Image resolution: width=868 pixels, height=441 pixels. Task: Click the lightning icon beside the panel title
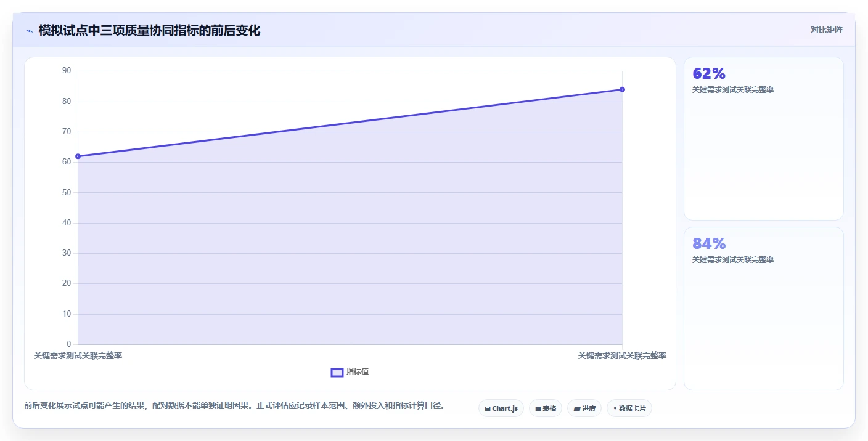point(29,31)
